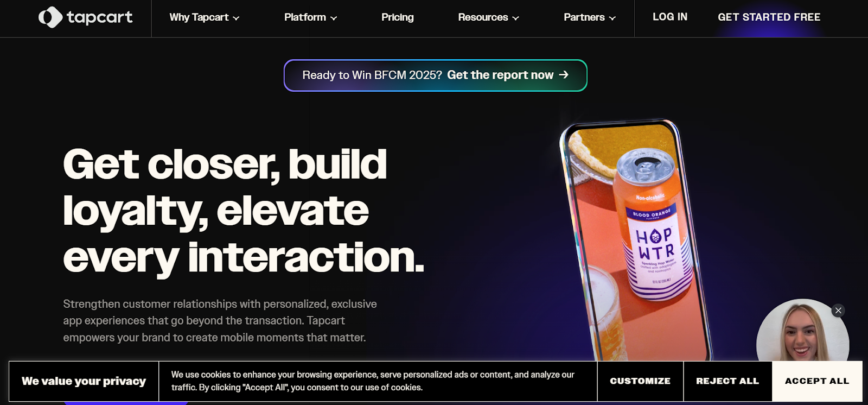Open the Platform menu label
The image size is (868, 405).
pyautogui.click(x=305, y=17)
